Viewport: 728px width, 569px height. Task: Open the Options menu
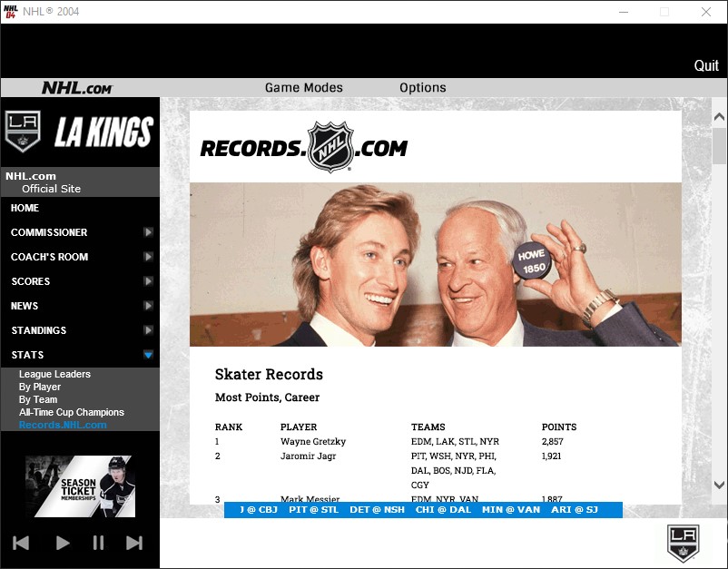tap(422, 87)
